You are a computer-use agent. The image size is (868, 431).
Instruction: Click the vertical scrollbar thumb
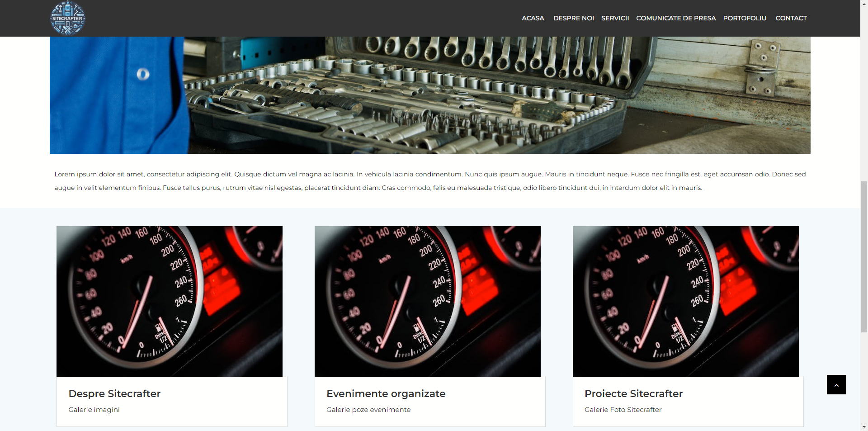coord(864,256)
